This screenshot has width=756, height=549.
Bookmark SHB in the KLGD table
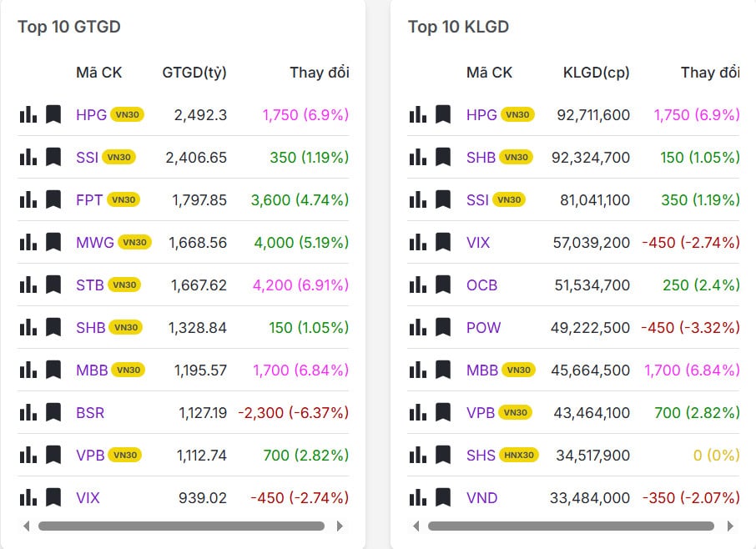[443, 157]
